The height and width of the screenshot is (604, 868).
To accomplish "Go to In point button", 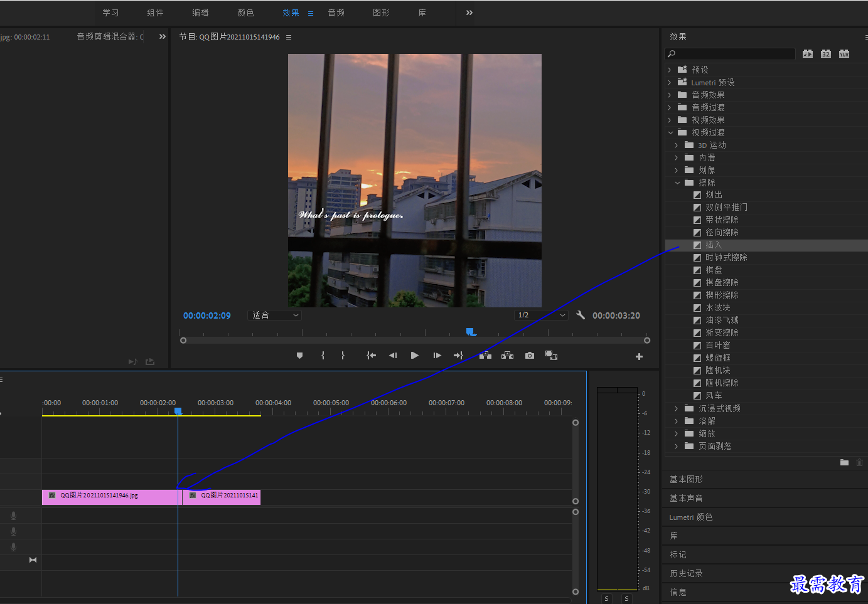I will point(372,356).
